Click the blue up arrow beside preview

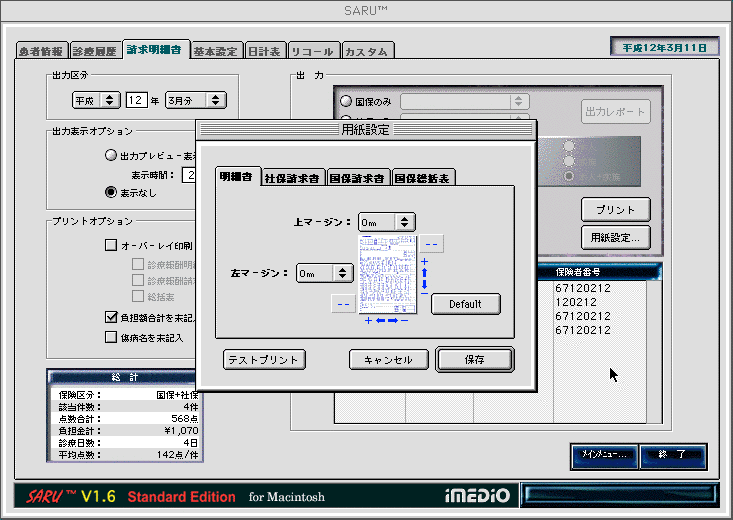[x=424, y=273]
